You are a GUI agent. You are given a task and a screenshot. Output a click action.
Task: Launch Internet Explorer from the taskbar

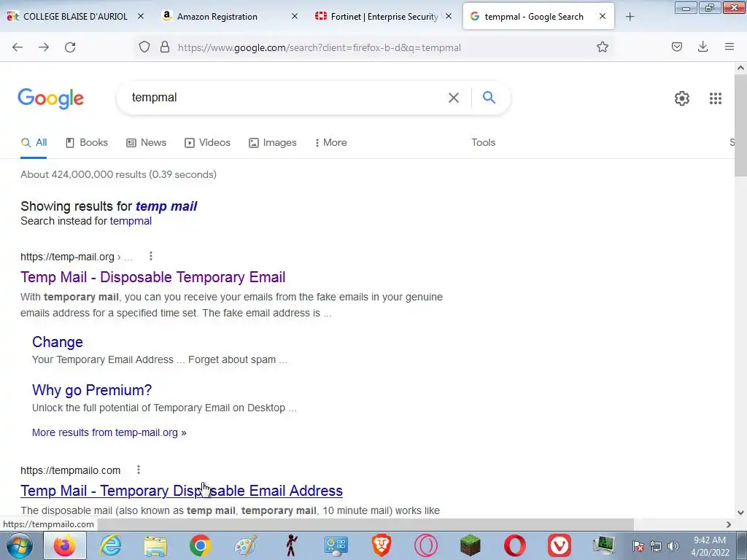(x=109, y=545)
